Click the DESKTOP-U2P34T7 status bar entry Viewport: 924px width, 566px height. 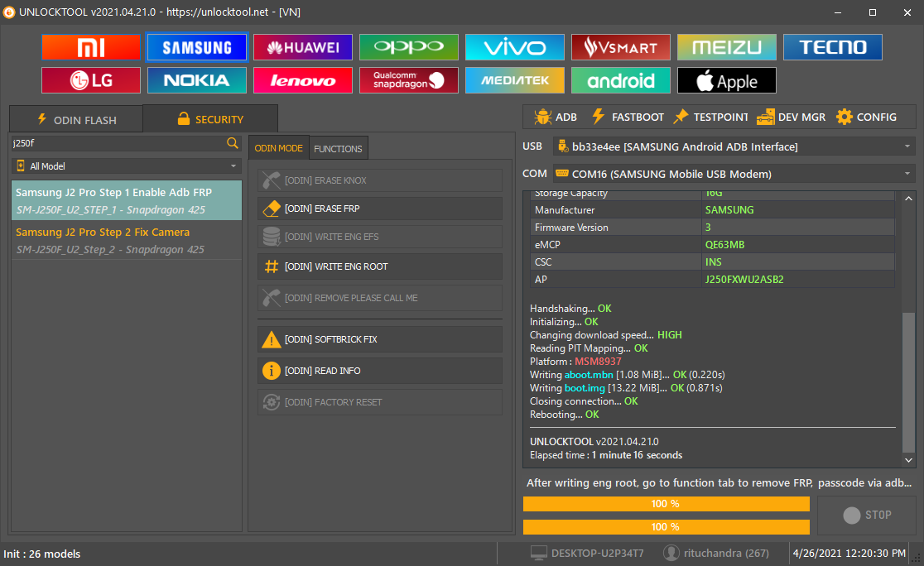pos(588,553)
